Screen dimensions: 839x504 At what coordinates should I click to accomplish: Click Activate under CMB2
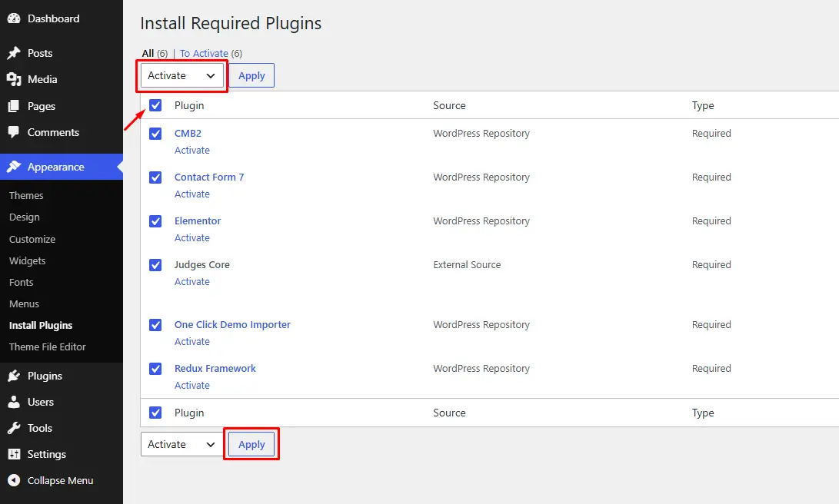coord(192,150)
